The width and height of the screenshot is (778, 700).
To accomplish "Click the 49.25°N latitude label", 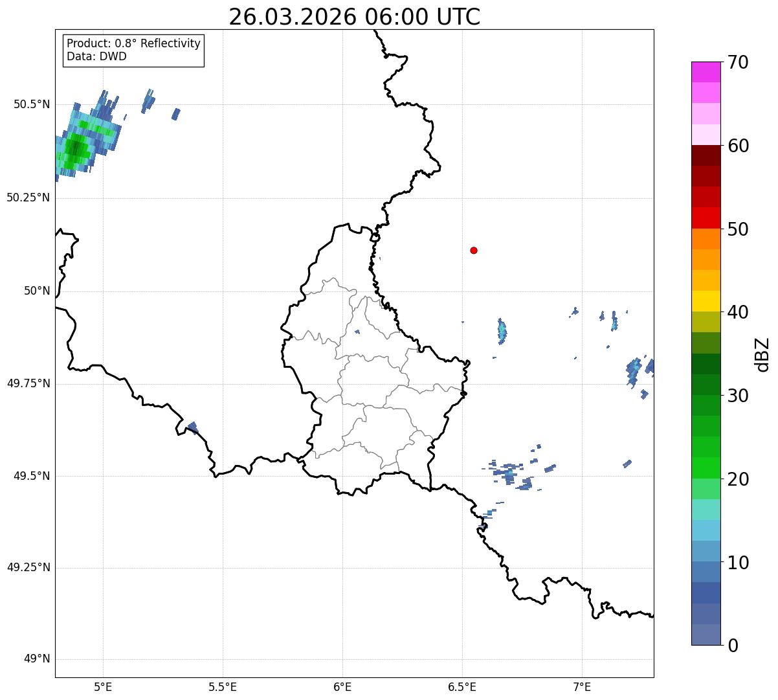I will coord(28,568).
